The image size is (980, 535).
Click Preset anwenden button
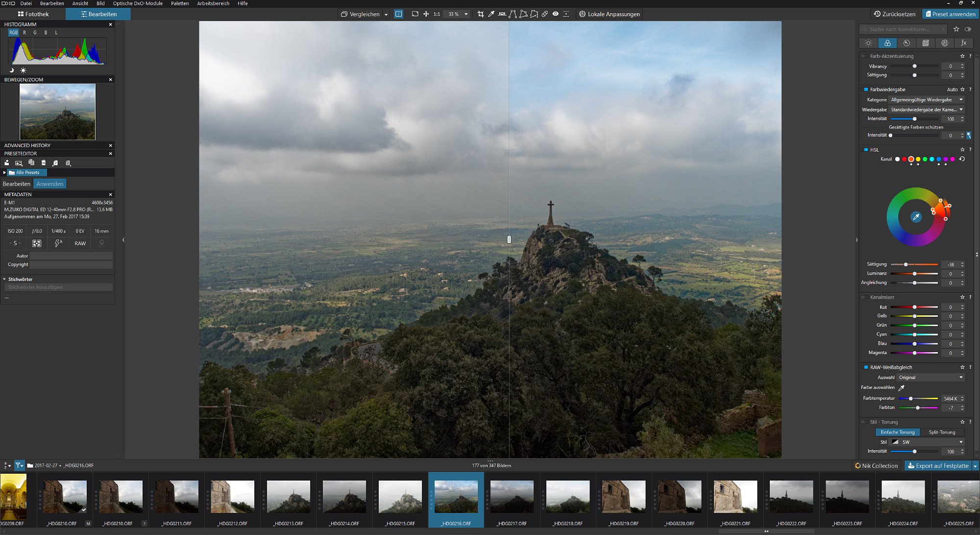point(950,14)
